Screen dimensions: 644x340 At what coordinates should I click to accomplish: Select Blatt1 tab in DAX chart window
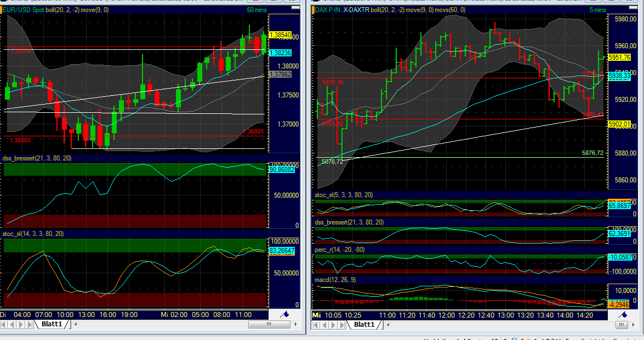coord(364,325)
